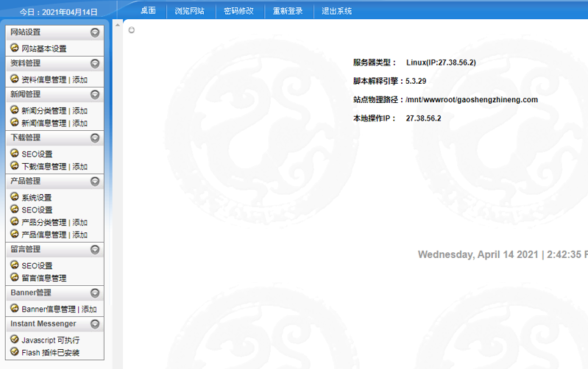Select the server type value Linux(IP:27.38.56.2)
Screen dimensions: 588x369
click(441, 62)
